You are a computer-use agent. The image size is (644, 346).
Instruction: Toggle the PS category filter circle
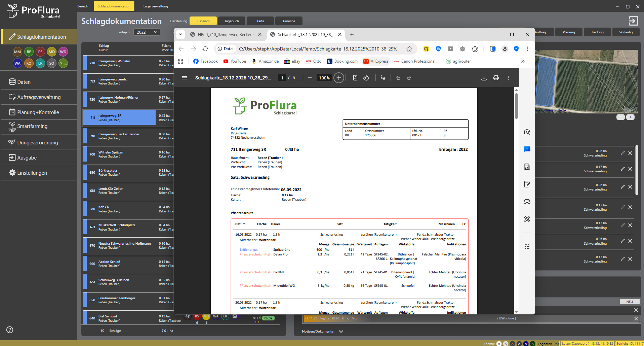click(40, 52)
